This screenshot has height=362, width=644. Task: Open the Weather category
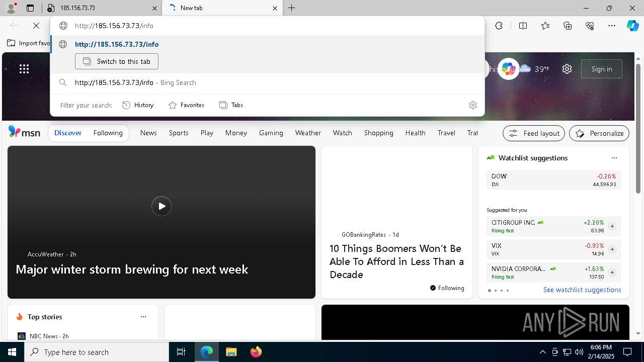pyautogui.click(x=308, y=133)
